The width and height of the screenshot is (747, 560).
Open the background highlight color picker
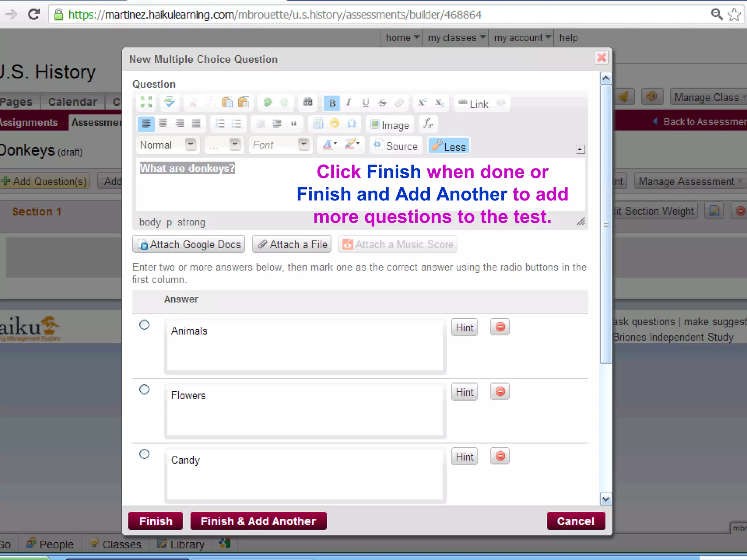click(352, 145)
